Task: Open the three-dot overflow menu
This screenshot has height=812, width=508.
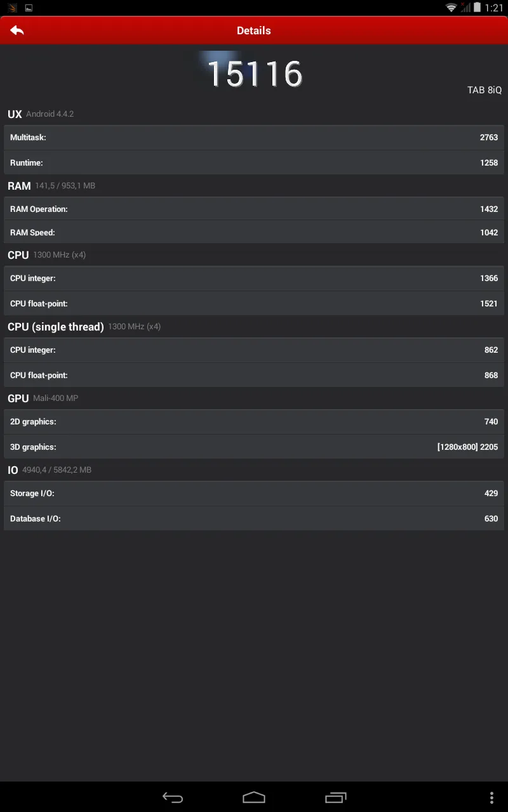Action: pyautogui.click(x=491, y=797)
